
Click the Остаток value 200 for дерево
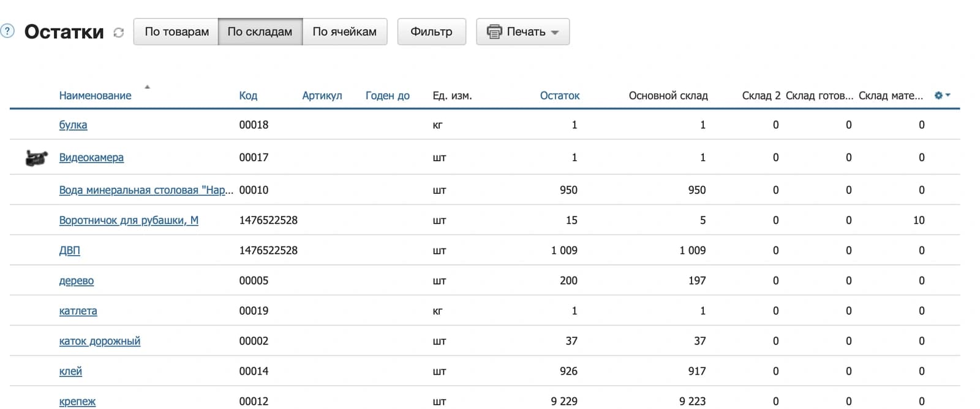point(568,281)
